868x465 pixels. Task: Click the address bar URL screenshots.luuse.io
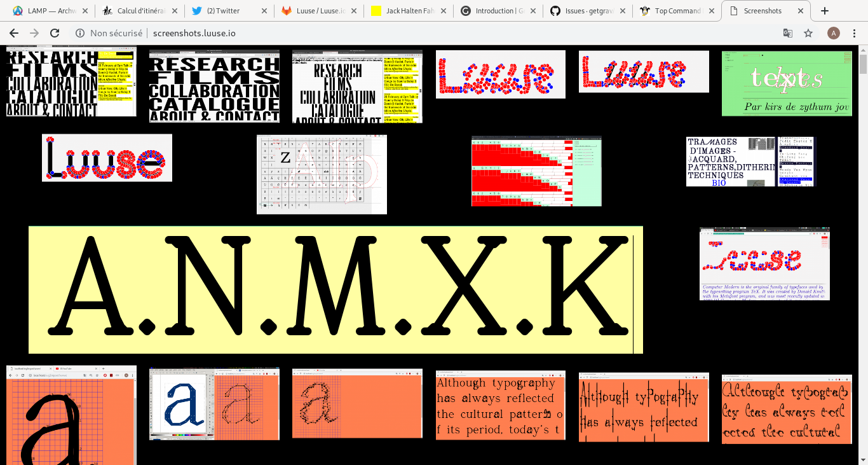194,33
